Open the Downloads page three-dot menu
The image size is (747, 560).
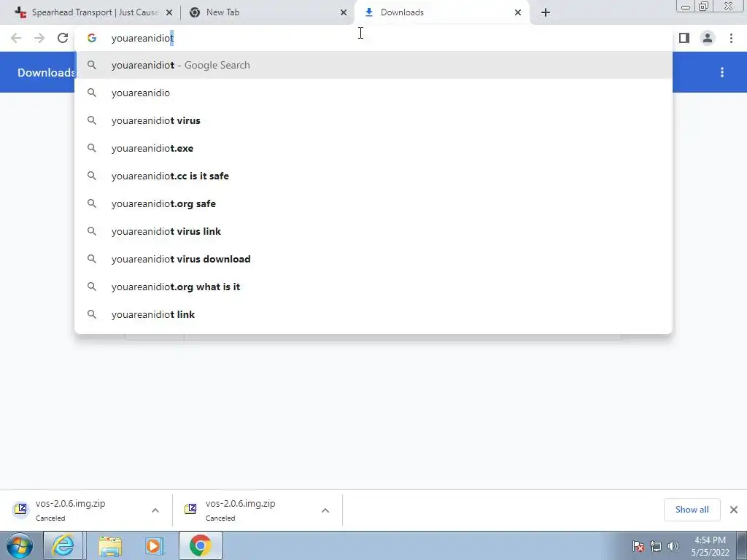click(722, 72)
